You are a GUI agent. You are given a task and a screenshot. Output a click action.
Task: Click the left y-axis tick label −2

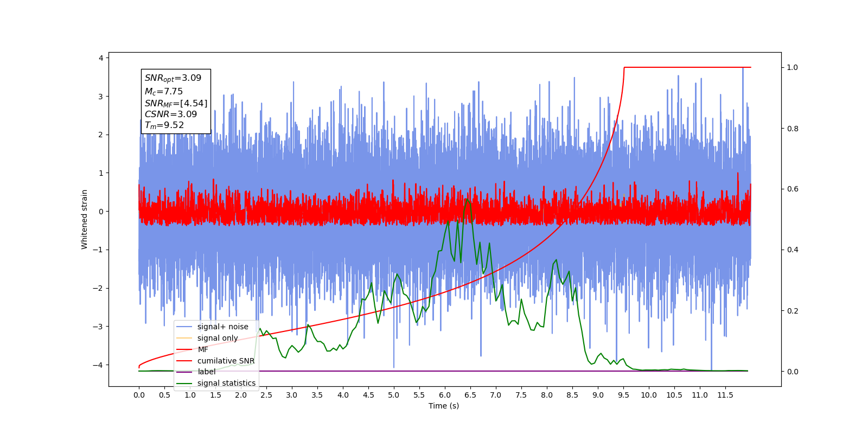click(x=98, y=288)
